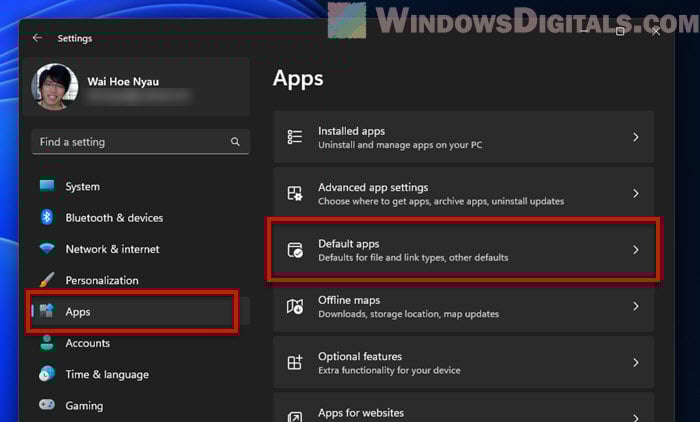Click the Apps page heading

298,79
